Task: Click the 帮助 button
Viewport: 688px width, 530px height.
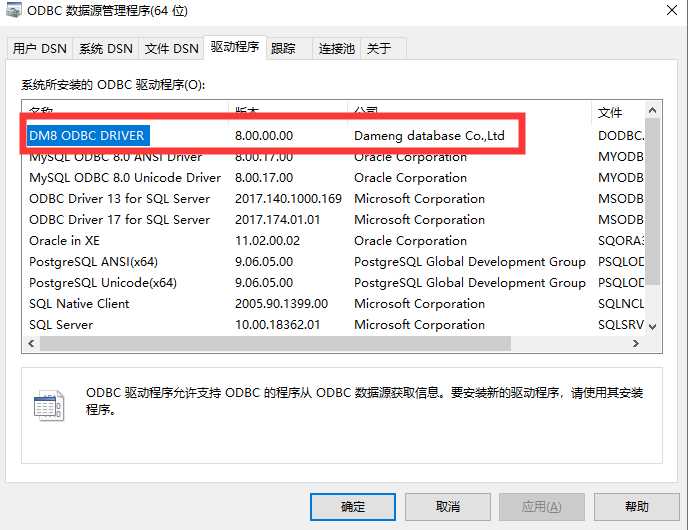Action: point(637,507)
